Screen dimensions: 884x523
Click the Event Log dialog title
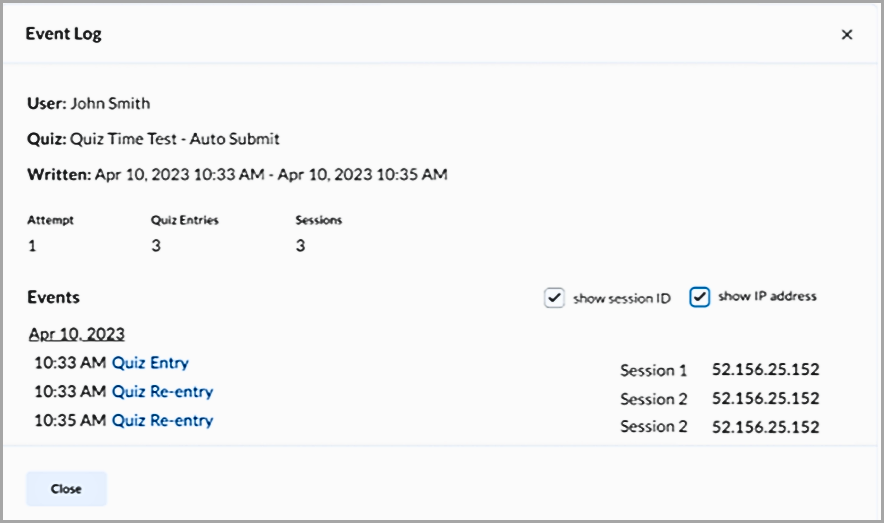pos(63,34)
